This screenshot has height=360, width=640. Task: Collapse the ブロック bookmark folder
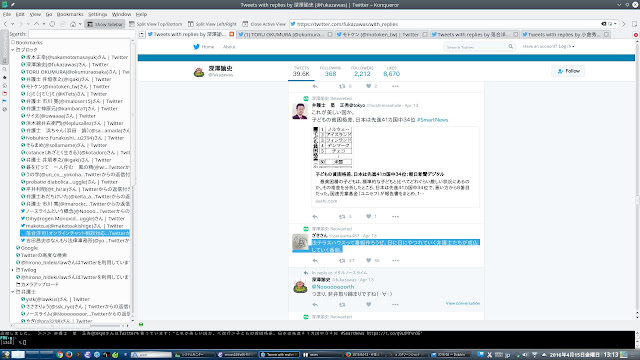13,50
